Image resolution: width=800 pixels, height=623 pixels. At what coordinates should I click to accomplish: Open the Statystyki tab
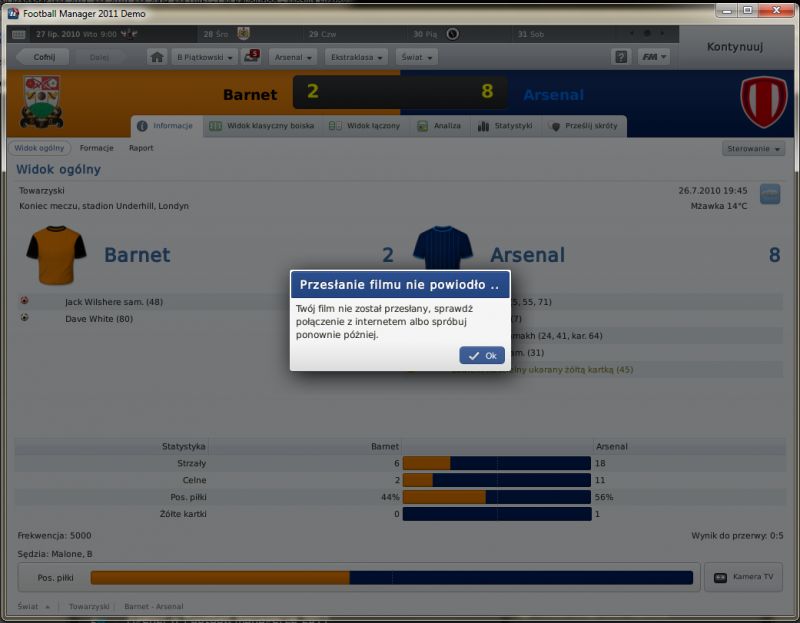coord(505,126)
